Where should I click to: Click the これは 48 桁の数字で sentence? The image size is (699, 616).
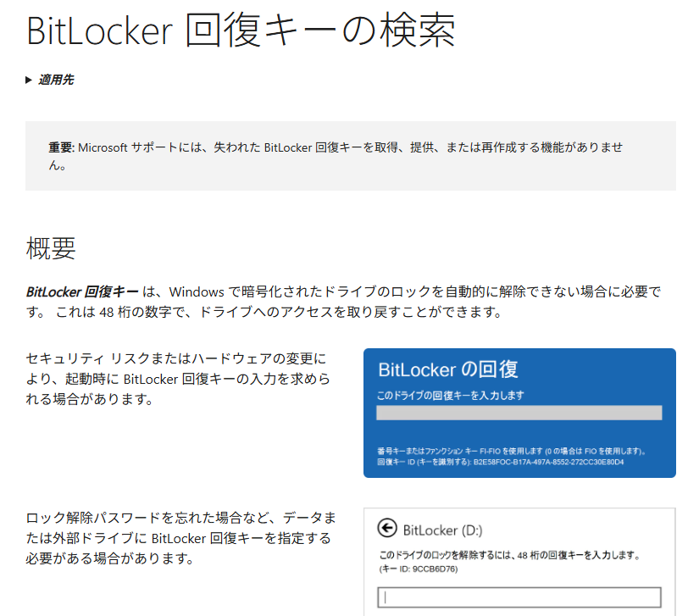point(279,312)
